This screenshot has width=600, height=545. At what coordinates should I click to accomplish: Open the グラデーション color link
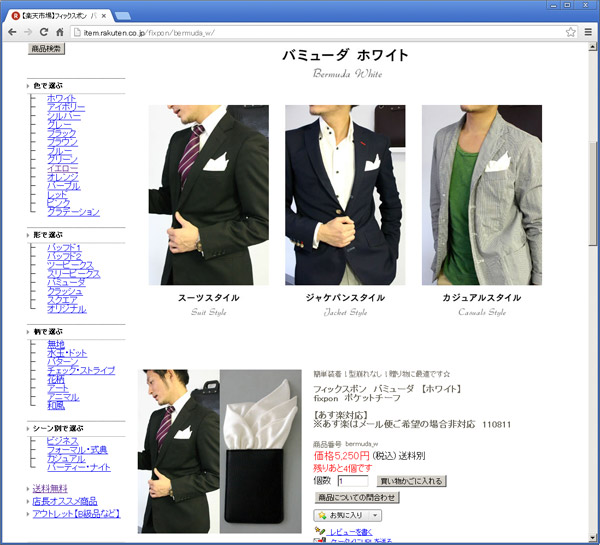pyautogui.click(x=73, y=212)
